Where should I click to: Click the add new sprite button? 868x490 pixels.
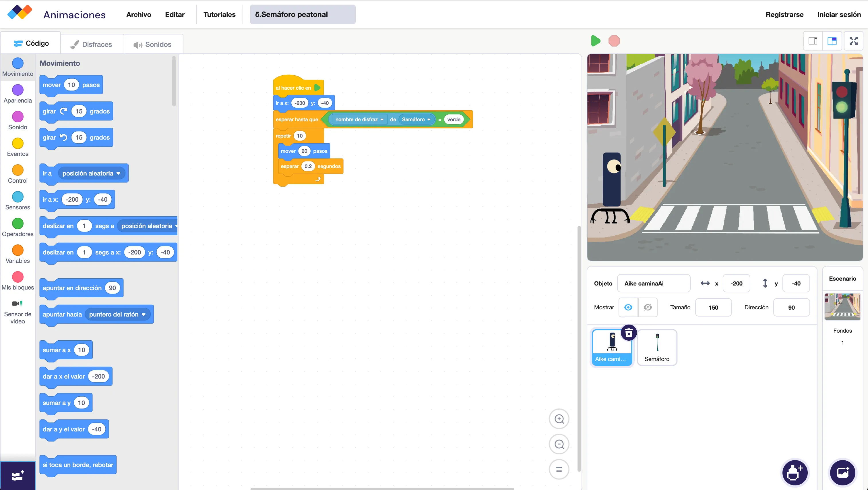point(795,472)
